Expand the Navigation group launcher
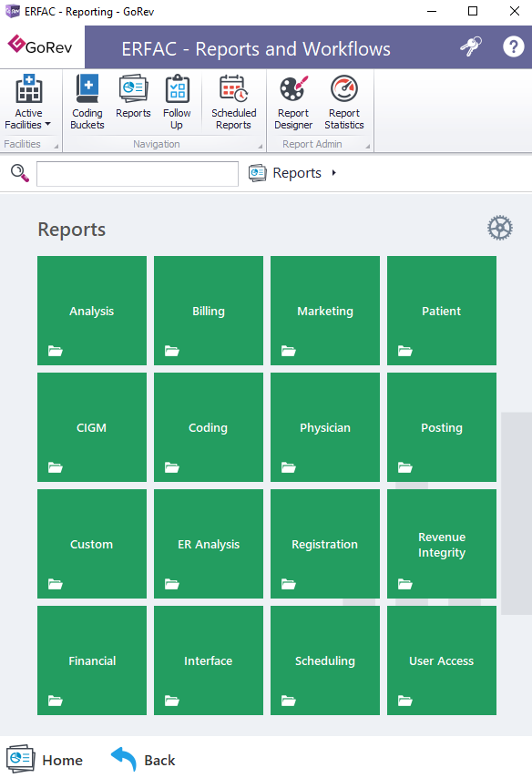This screenshot has height=778, width=532. (261, 147)
